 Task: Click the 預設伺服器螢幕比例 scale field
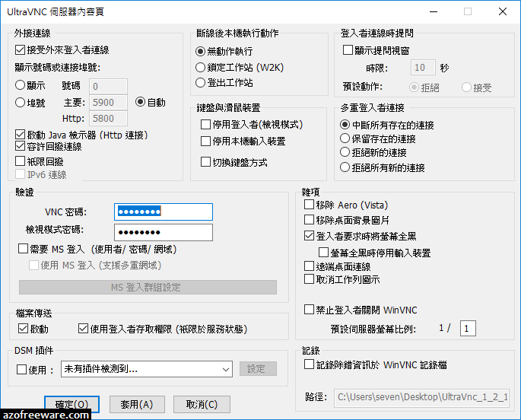(x=468, y=328)
